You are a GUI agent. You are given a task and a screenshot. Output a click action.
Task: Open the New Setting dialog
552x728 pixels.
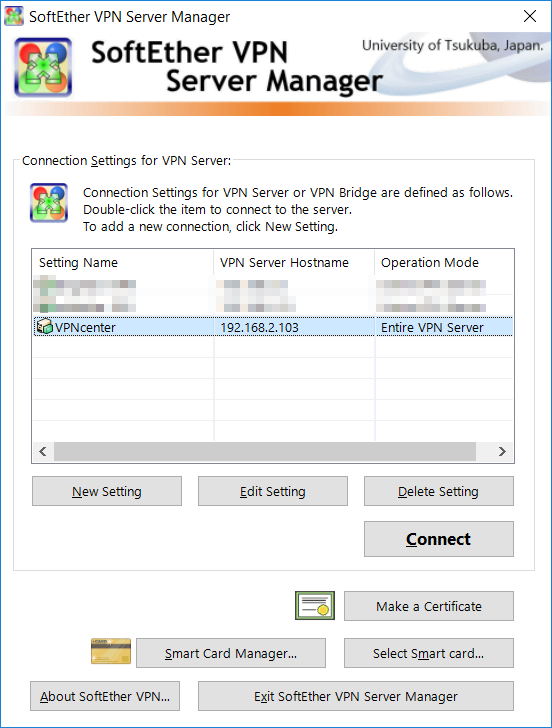[x=107, y=491]
